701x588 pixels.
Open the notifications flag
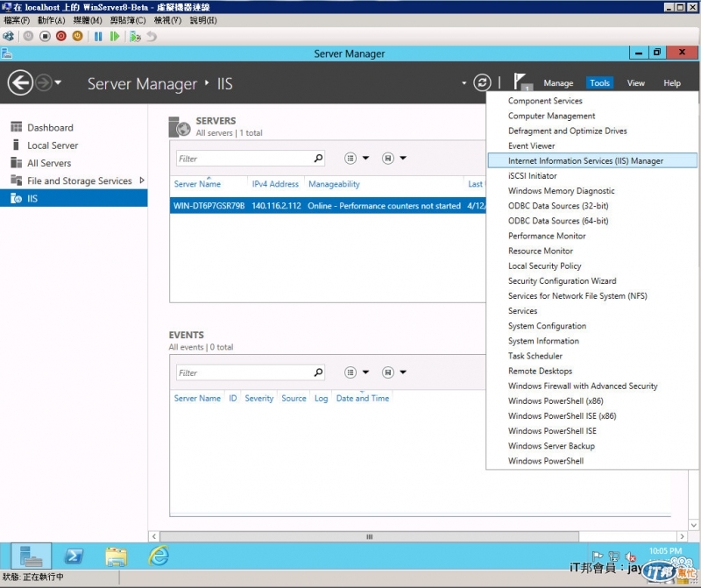(520, 82)
